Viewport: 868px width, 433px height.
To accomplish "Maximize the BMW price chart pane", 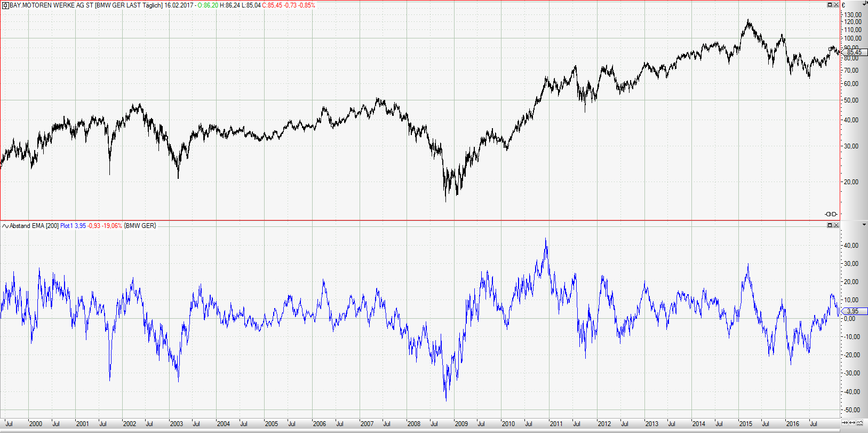I will [830, 5].
